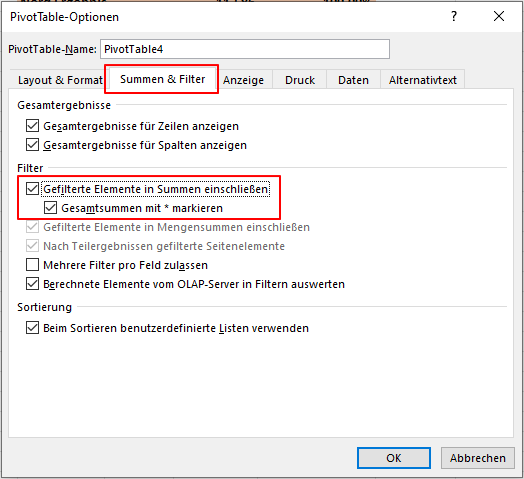The height and width of the screenshot is (479, 524).
Task: Open the Anzeige tab
Action: coord(244,80)
